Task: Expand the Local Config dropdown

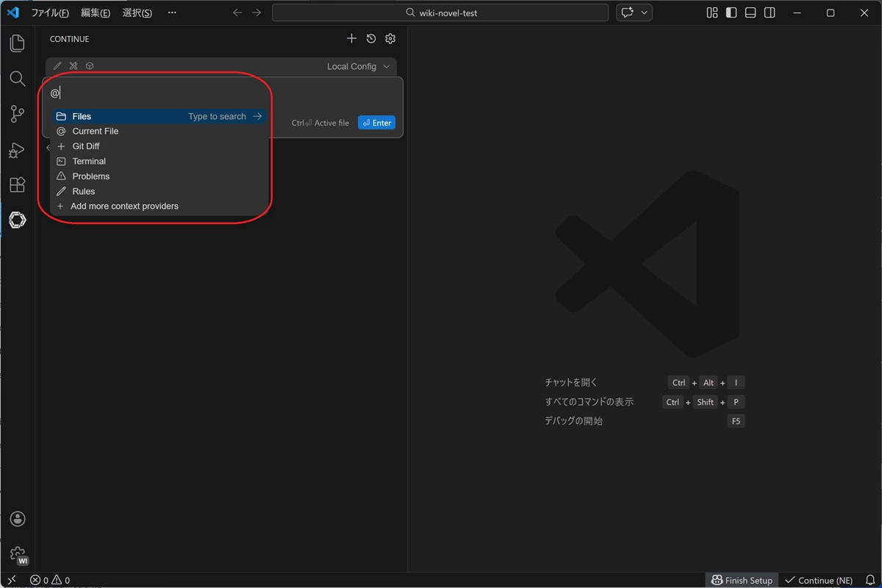Action: (x=359, y=67)
